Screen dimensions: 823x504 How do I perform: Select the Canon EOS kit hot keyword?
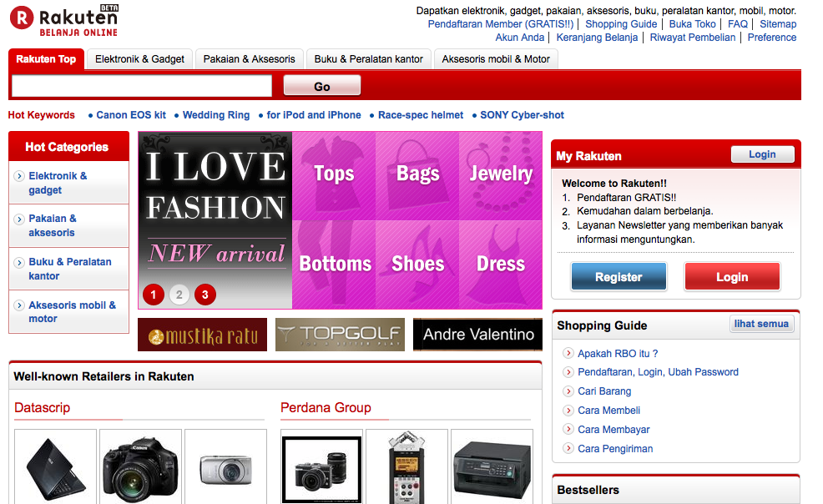[131, 115]
